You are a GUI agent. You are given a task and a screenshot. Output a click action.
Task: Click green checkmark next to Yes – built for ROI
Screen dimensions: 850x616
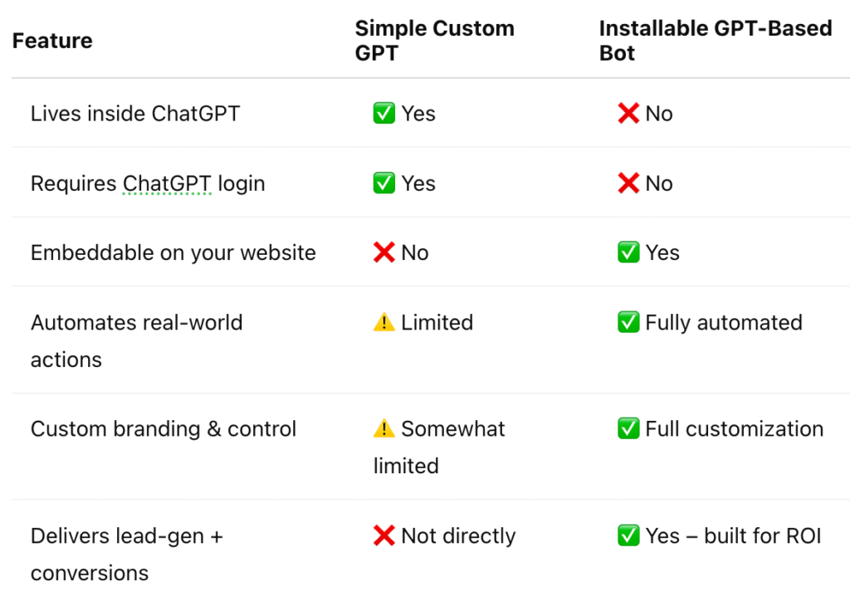click(x=628, y=535)
